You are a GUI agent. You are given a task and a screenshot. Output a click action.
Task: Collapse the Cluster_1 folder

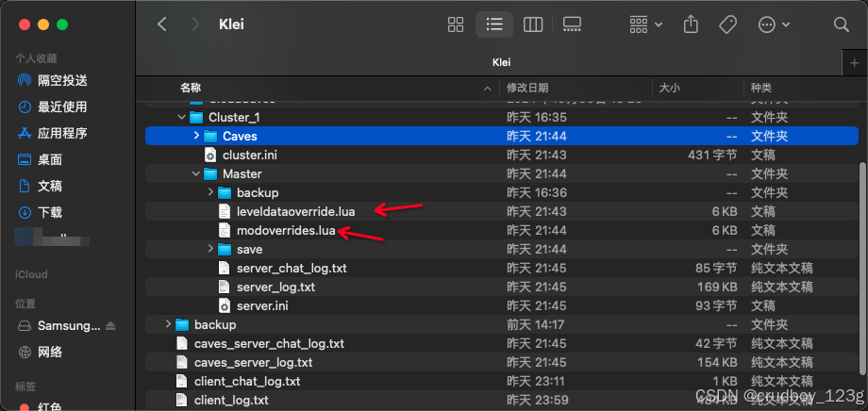181,117
